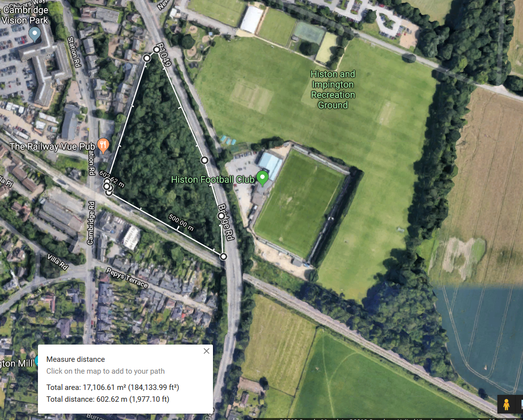
Task: Click the measurement point nearest the B1049 label
Action: [x=156, y=50]
